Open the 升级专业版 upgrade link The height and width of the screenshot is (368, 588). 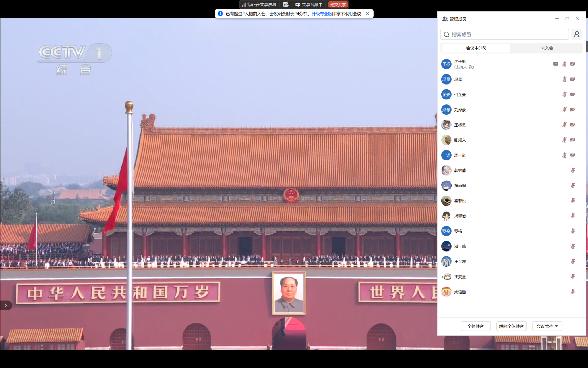click(x=322, y=14)
